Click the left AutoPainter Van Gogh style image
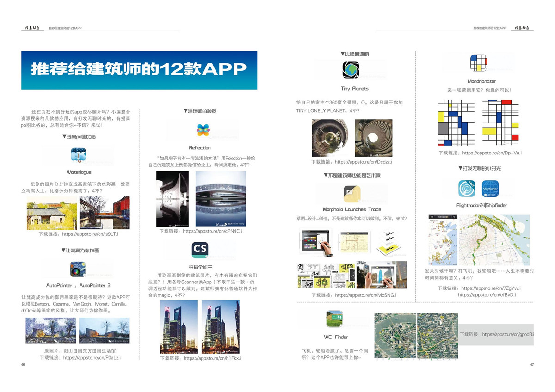 [51, 331]
